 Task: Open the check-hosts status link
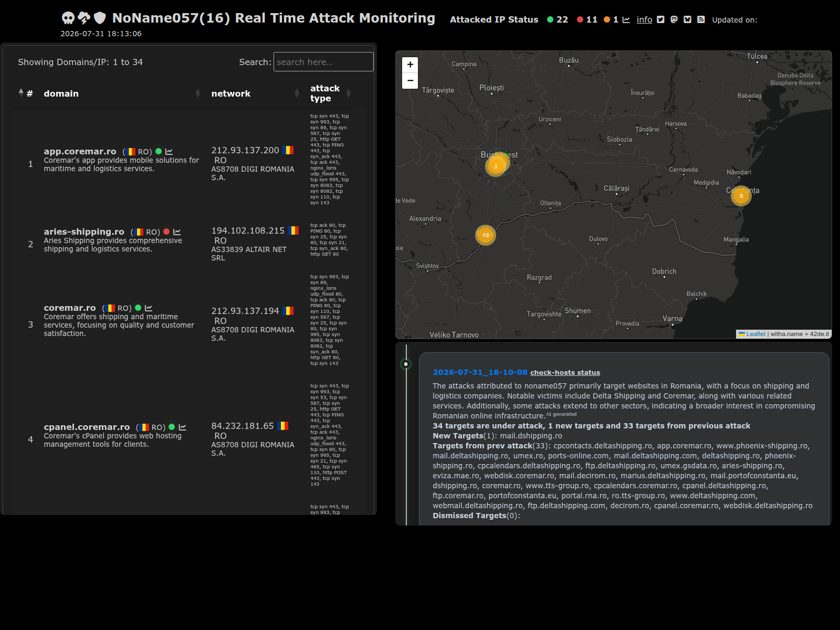pos(565,373)
